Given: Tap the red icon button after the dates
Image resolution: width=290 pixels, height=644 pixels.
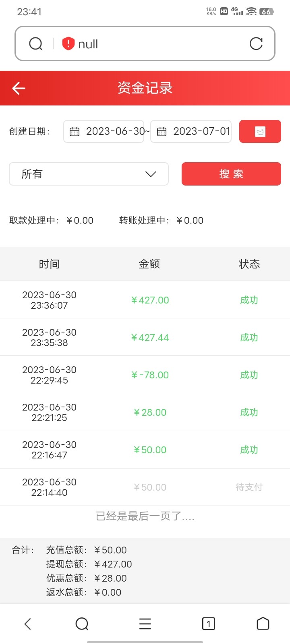Looking at the screenshot, I should [260, 132].
